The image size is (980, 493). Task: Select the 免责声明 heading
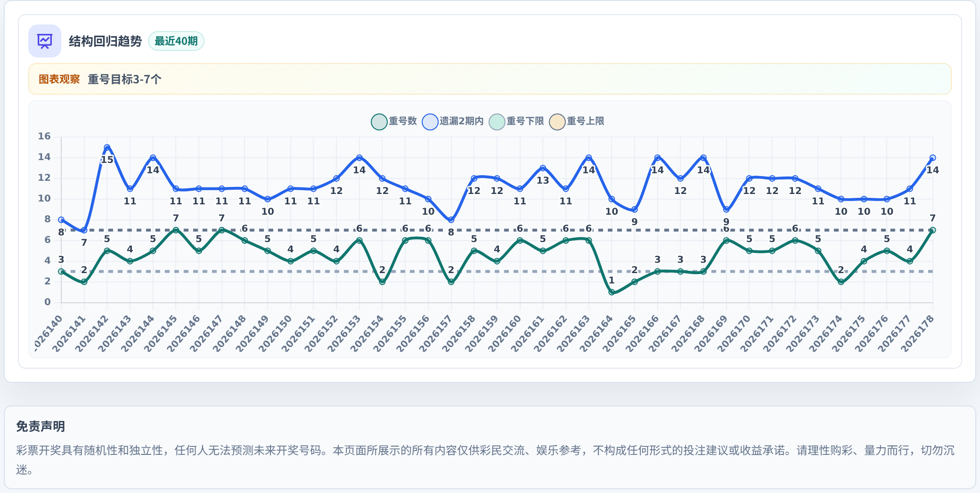coord(41,426)
